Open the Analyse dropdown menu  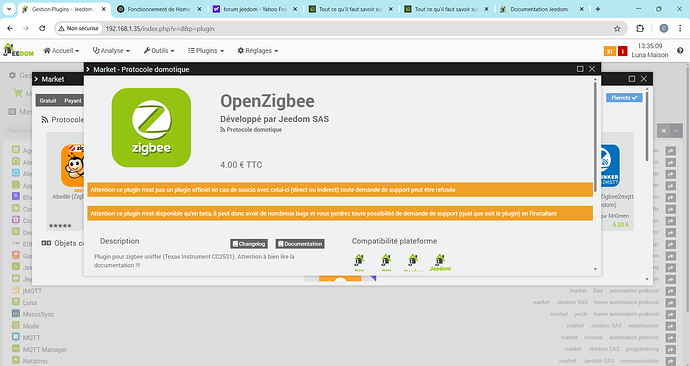point(111,51)
